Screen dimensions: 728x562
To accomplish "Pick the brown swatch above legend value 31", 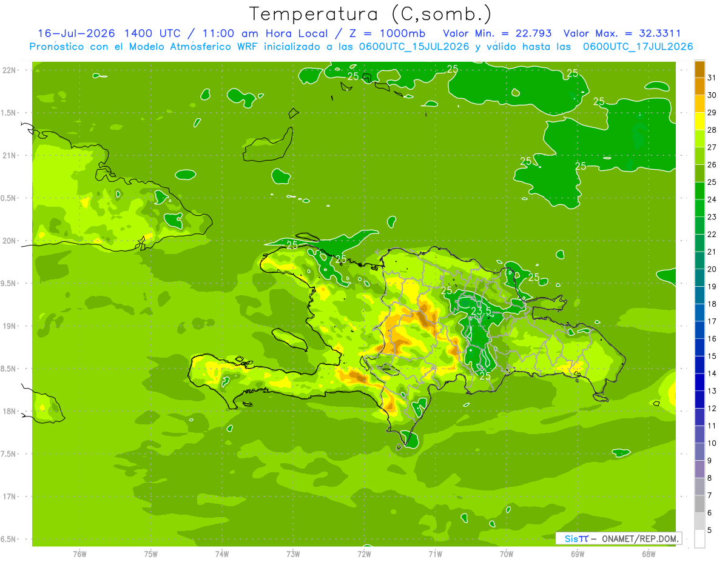I will click(699, 69).
